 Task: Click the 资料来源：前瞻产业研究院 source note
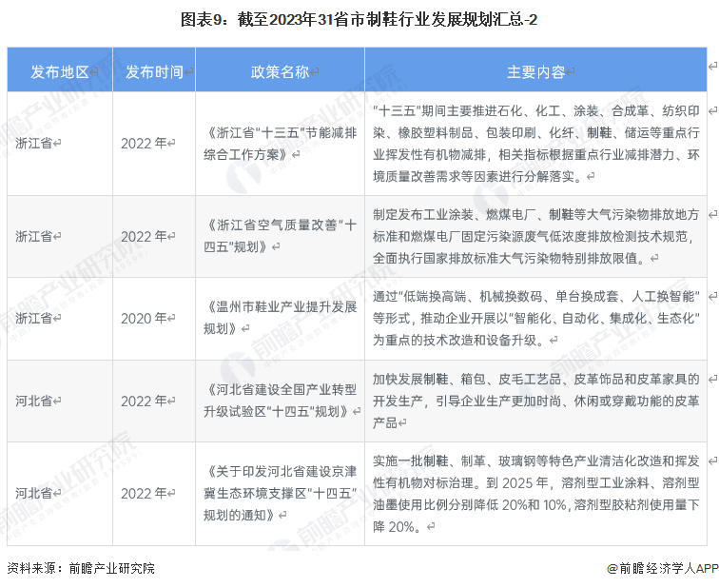(x=81, y=568)
